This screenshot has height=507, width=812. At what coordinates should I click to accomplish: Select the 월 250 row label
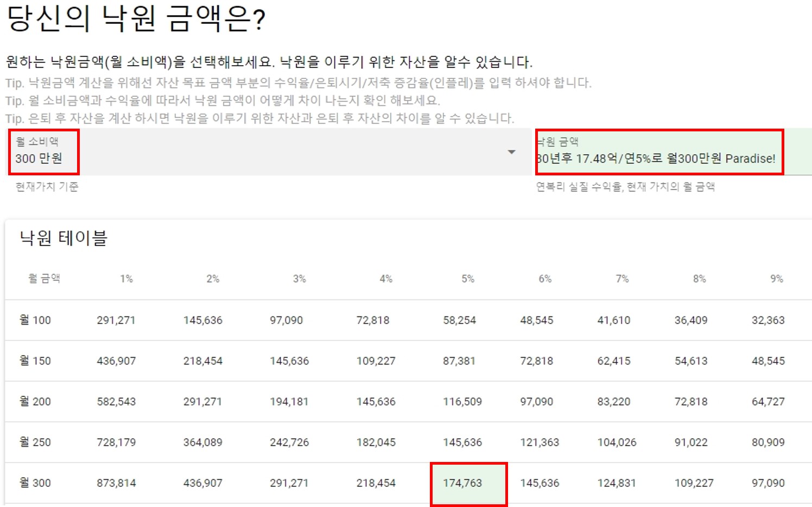[x=35, y=442]
